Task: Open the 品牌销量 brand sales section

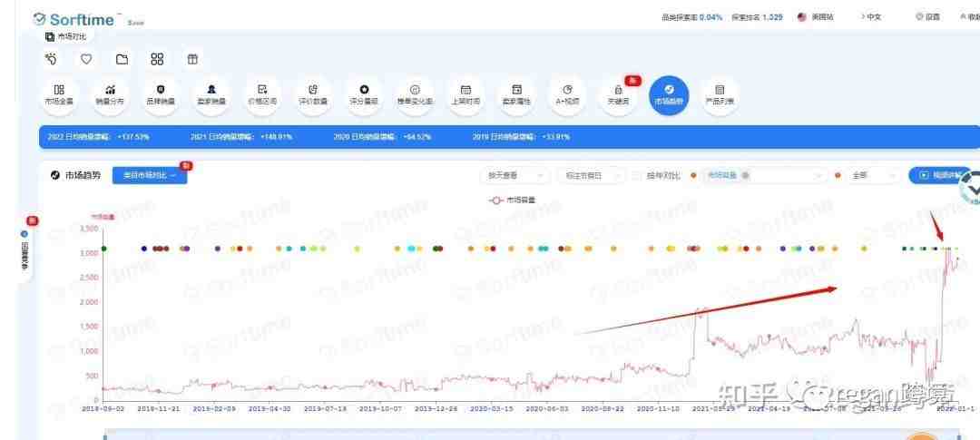Action: [161, 95]
